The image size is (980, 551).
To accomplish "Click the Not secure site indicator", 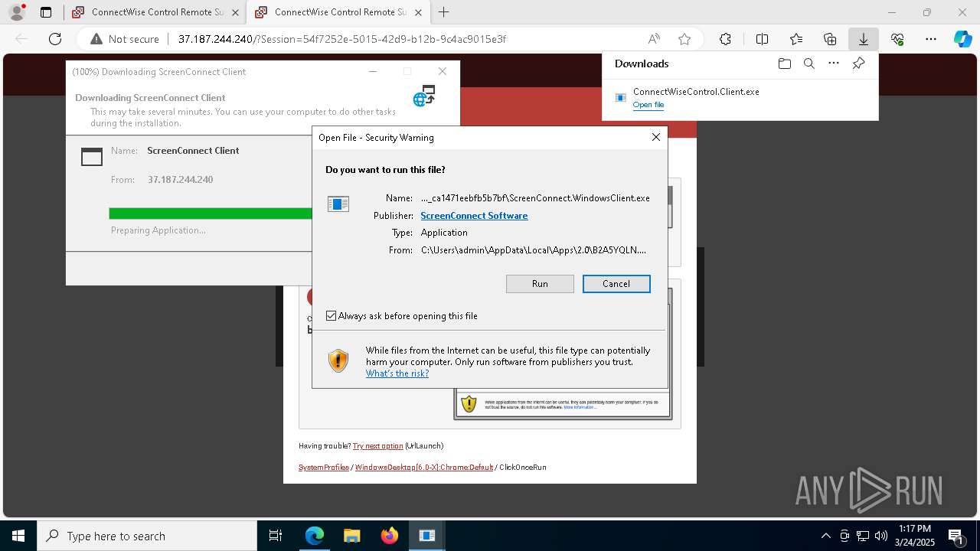I will (x=125, y=39).
